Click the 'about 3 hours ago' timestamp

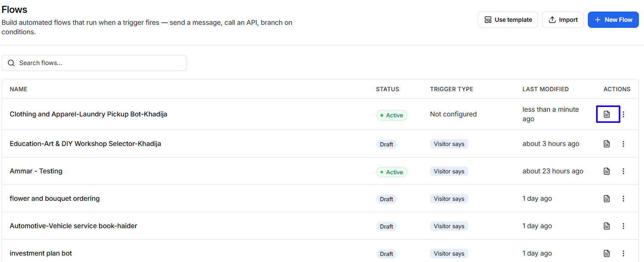(551, 144)
